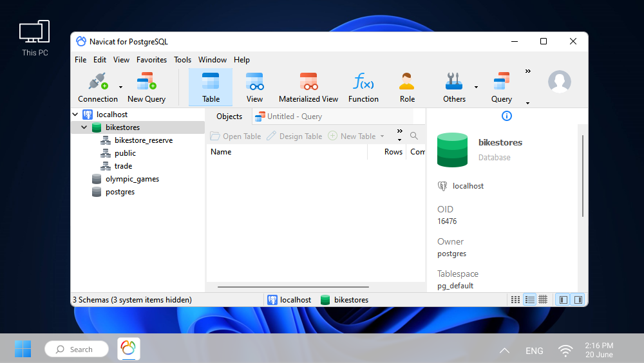Select the localhost connection in tree

[112, 115]
